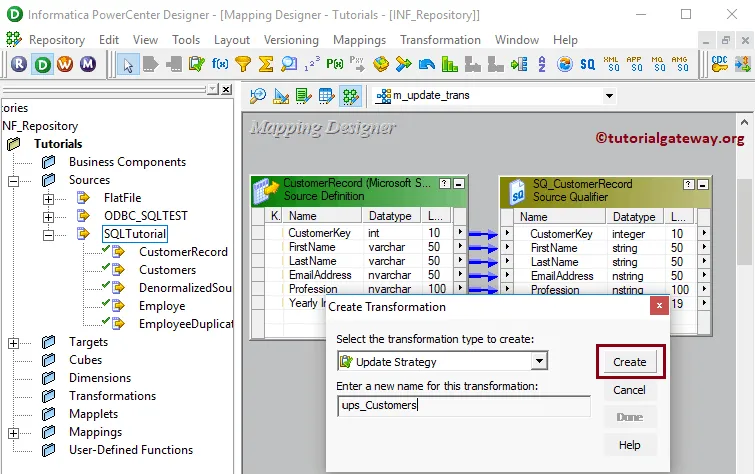Viewport: 755px width, 474px height.
Task: Open the m_update_trans mapping dropdown
Action: (x=609, y=96)
